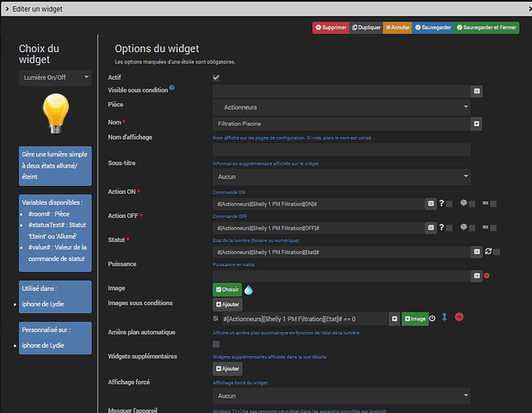Click Ajouter under Images sous conditions

click(x=228, y=305)
